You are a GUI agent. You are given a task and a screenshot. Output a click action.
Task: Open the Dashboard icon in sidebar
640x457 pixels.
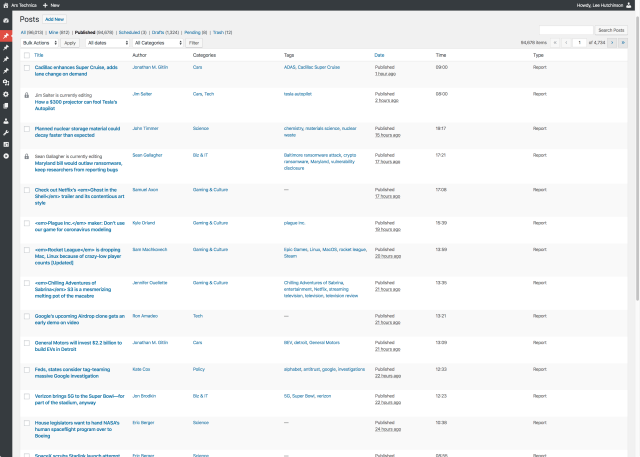coord(5,21)
